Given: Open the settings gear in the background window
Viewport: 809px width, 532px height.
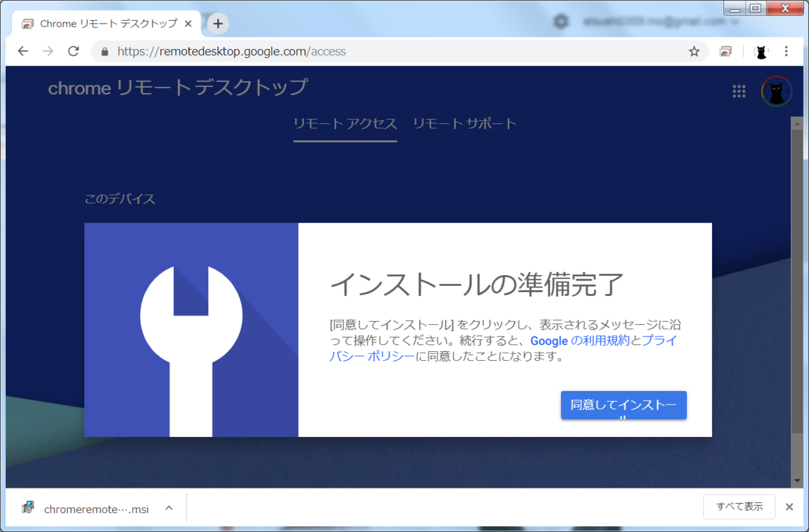Looking at the screenshot, I should pyautogui.click(x=561, y=22).
